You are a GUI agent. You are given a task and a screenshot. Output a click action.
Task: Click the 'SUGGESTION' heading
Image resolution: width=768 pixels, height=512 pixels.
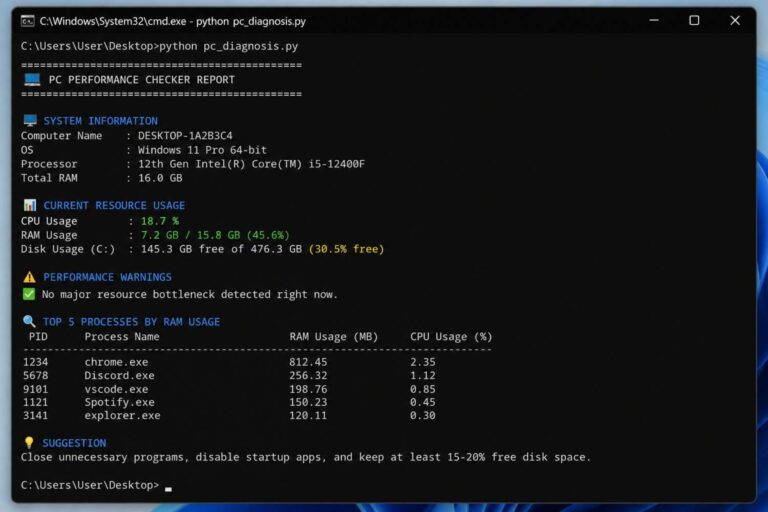(x=74, y=443)
